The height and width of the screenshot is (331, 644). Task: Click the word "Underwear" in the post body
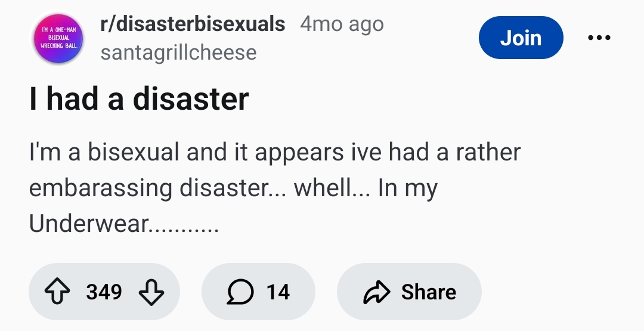pos(89,224)
